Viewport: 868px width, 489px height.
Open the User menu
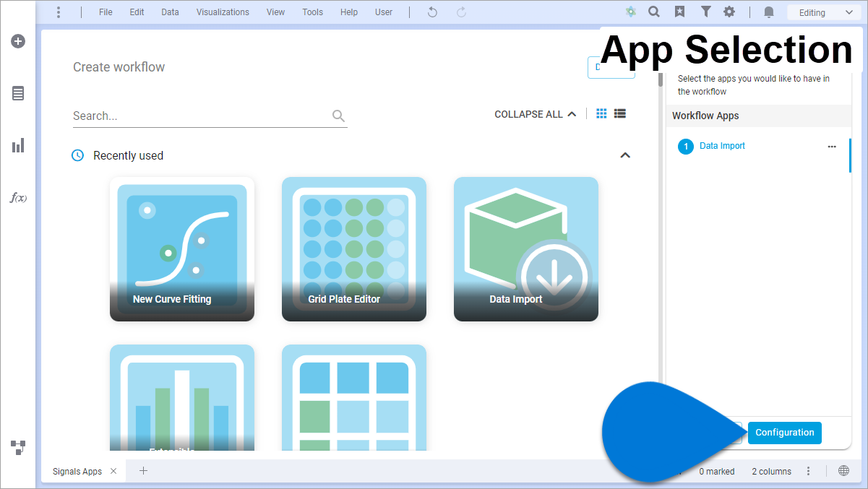click(384, 12)
